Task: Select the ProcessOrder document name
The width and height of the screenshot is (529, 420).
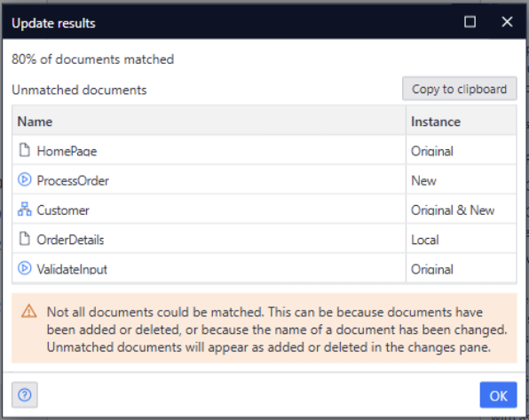Action: coord(73,180)
